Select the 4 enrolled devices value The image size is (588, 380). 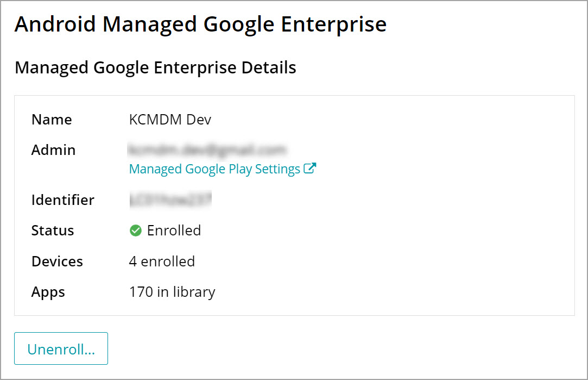coord(162,261)
